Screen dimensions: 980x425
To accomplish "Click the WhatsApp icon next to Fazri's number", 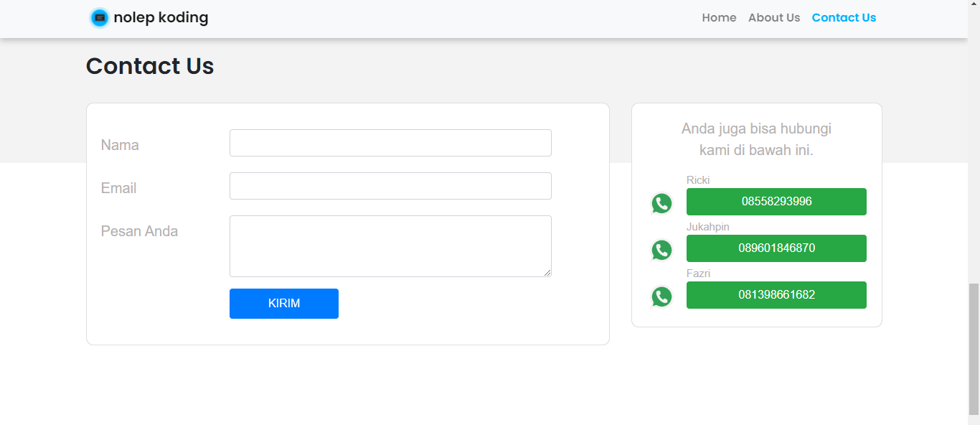I will pos(661,296).
